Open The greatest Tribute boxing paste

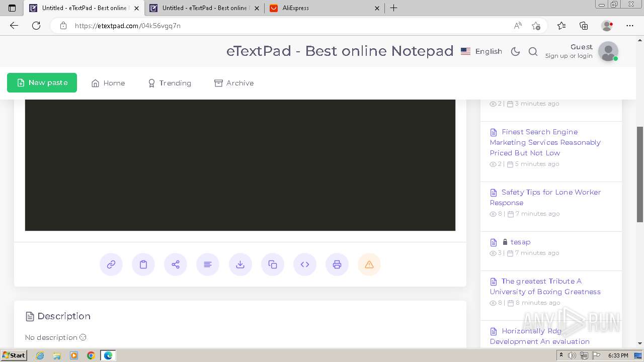545,286
